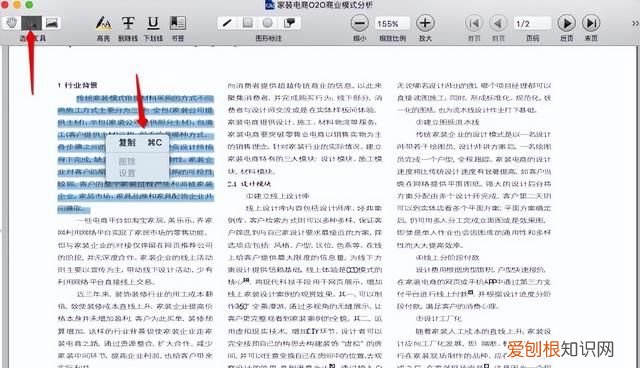The image size is (640, 368).
Task: Click the heading '1 行业背景'
Action: pyautogui.click(x=78, y=85)
